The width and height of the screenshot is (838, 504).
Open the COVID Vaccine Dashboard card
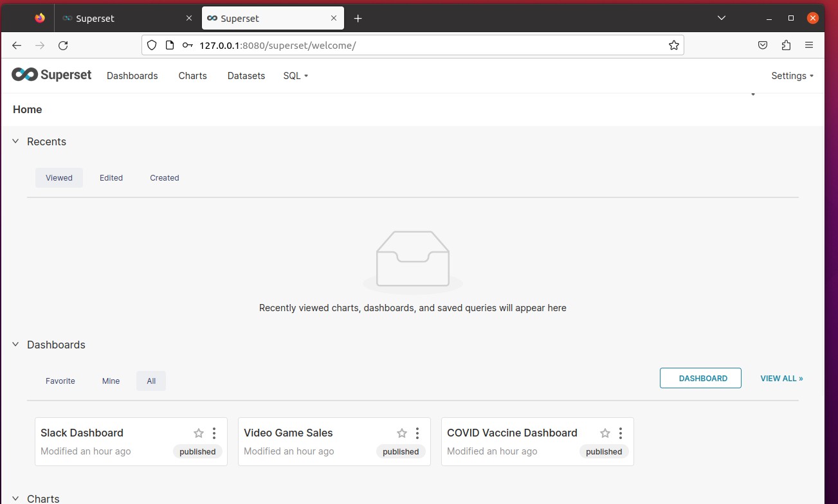click(x=538, y=442)
